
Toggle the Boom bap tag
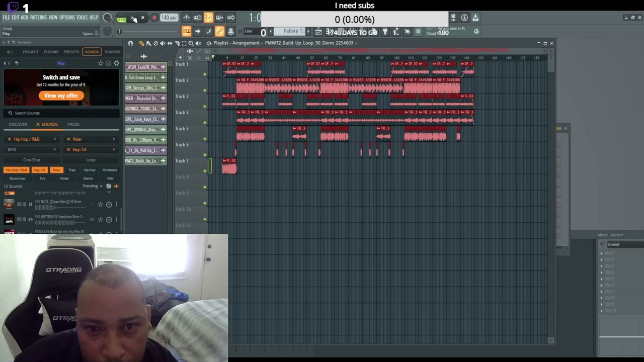pos(17,178)
